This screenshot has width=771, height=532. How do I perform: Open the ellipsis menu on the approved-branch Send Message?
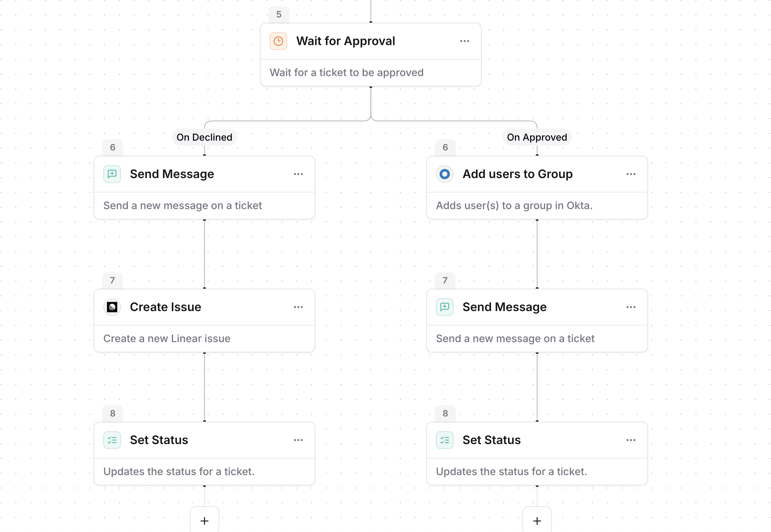(x=631, y=307)
